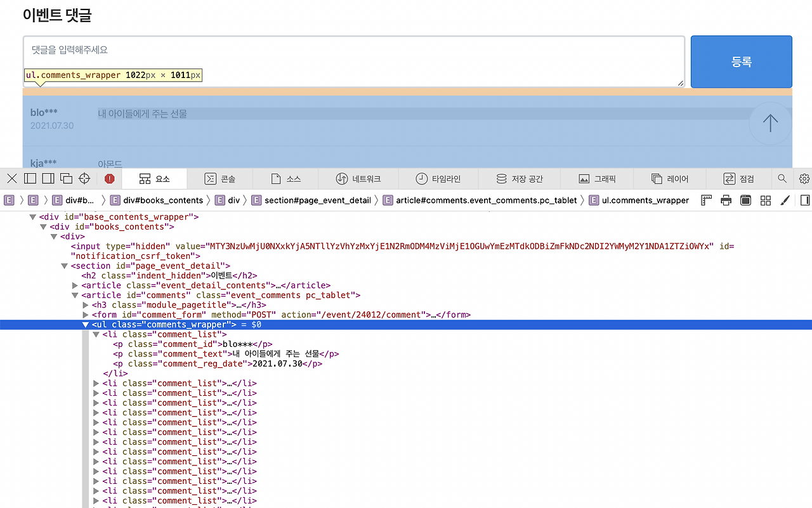Collapse the section#page_event_detail node
The width and height of the screenshot is (812, 508).
click(x=65, y=266)
